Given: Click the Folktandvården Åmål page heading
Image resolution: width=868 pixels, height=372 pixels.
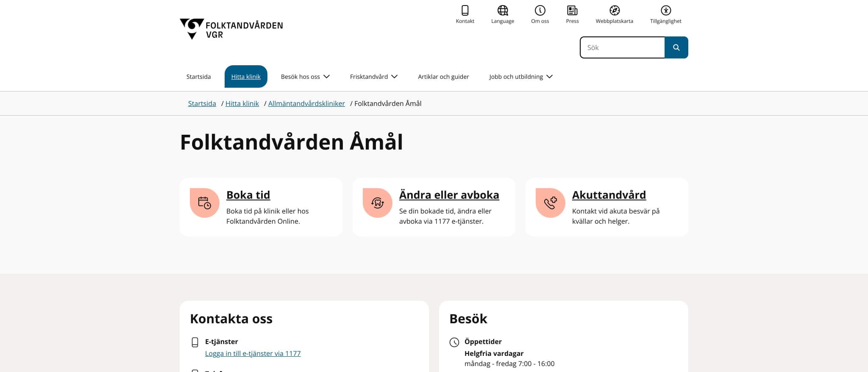Looking at the screenshot, I should 292,142.
